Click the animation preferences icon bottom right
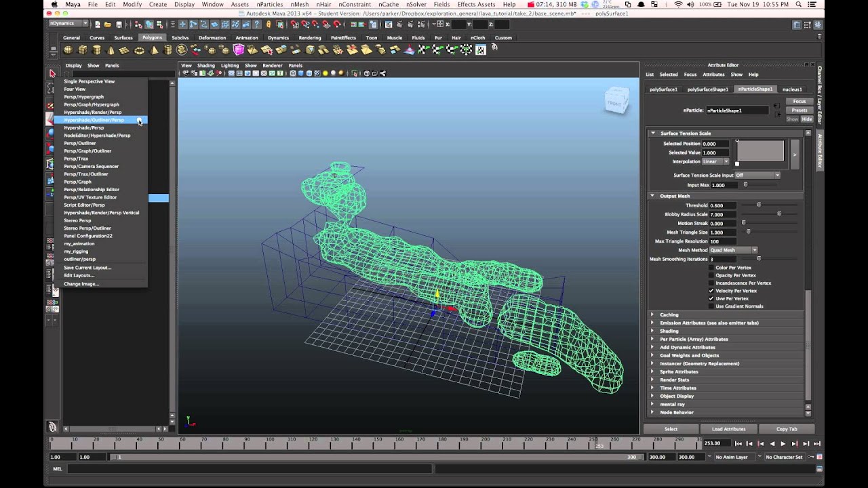This screenshot has height=488, width=868. pyautogui.click(x=820, y=457)
